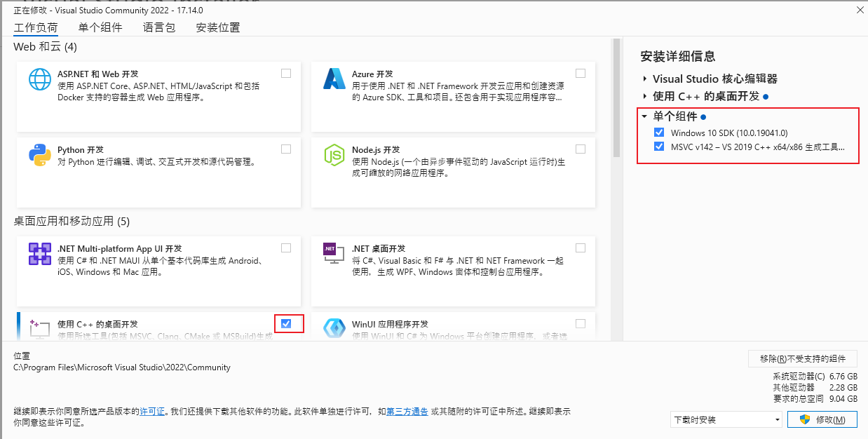Click 移除(R)不受支持的组件 button
The height and width of the screenshot is (439, 868).
[x=803, y=358]
